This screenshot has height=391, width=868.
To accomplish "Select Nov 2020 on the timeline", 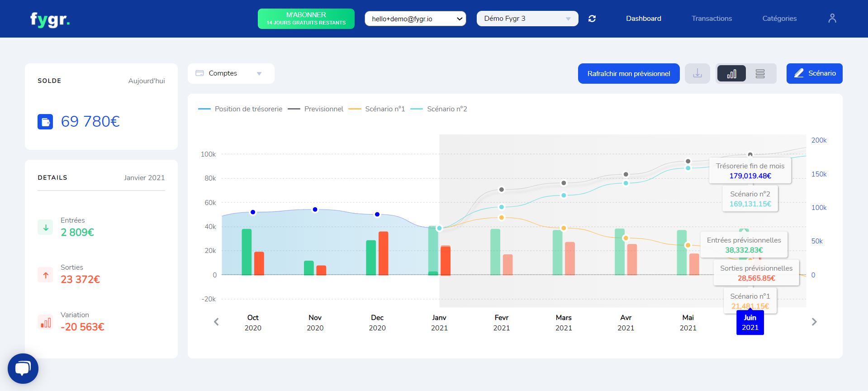I will [315, 323].
